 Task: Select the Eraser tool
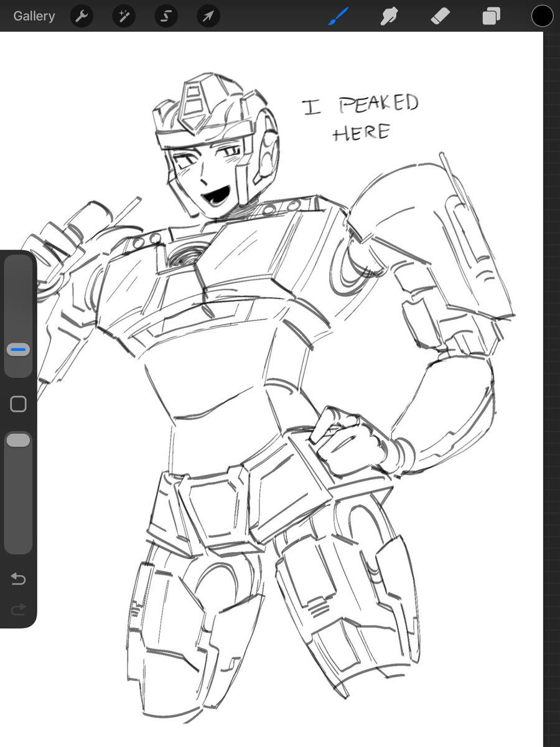[x=441, y=16]
